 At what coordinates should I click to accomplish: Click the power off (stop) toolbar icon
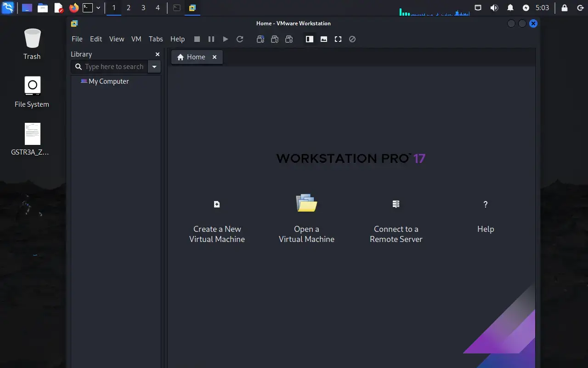point(197,39)
